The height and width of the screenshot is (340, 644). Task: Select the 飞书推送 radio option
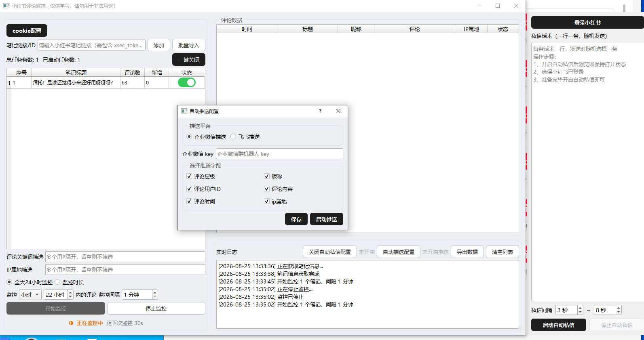coord(233,136)
